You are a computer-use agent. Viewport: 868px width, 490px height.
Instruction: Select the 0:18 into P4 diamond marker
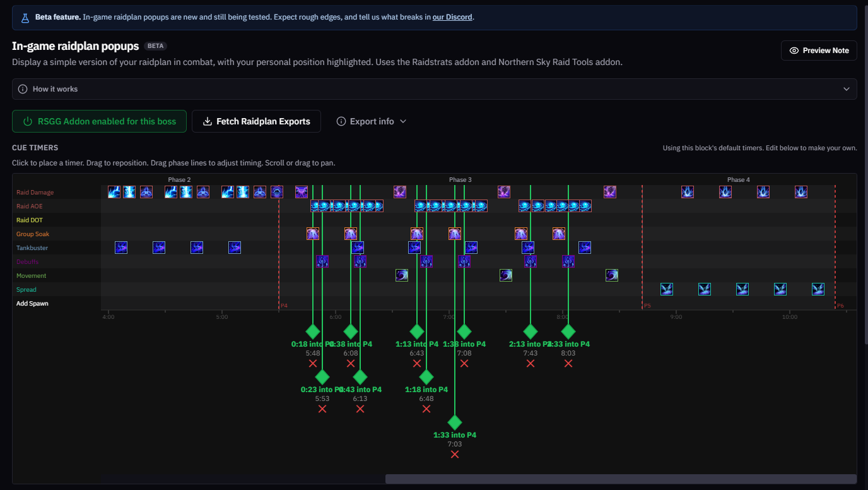(313, 332)
